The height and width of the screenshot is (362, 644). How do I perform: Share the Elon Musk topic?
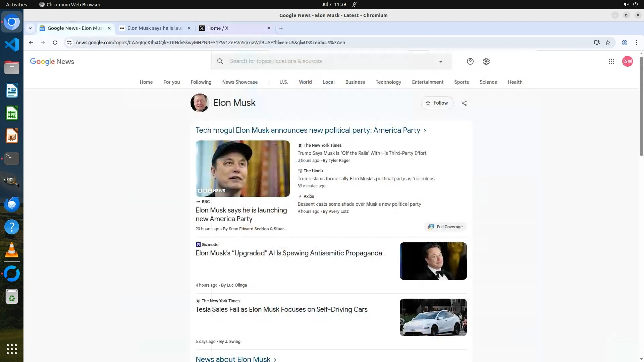click(464, 103)
